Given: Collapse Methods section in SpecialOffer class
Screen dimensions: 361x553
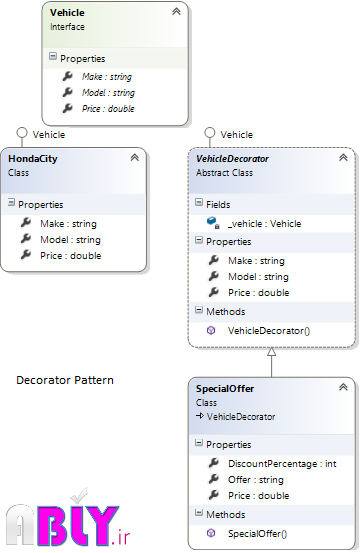Looking at the screenshot, I should click(199, 513).
